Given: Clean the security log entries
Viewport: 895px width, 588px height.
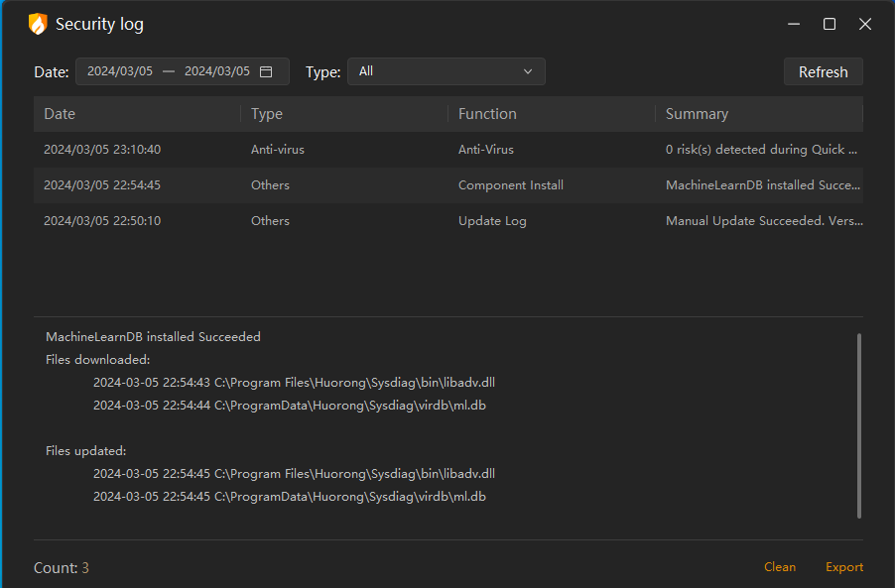Looking at the screenshot, I should click(x=780, y=567).
